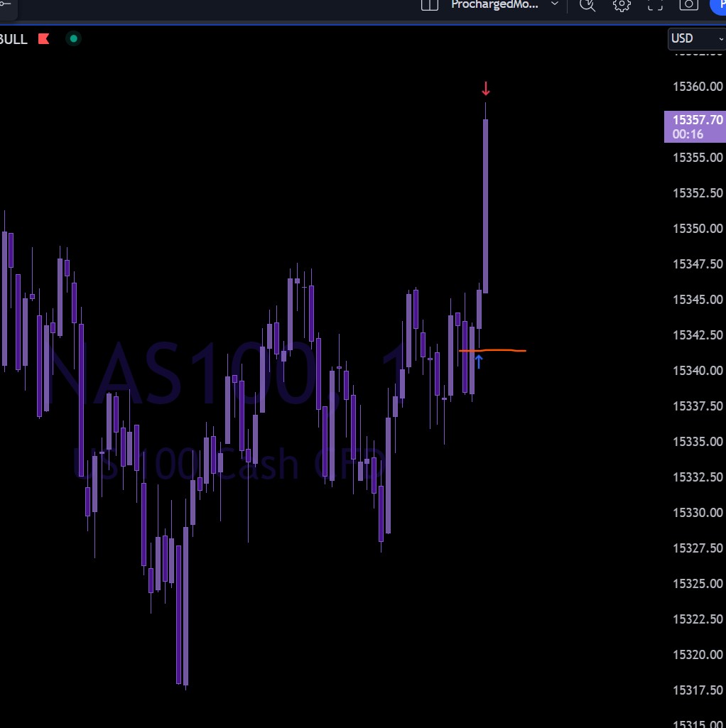The height and width of the screenshot is (728, 726).
Task: Select the lowest candle near 15317.50
Action: pos(186,606)
